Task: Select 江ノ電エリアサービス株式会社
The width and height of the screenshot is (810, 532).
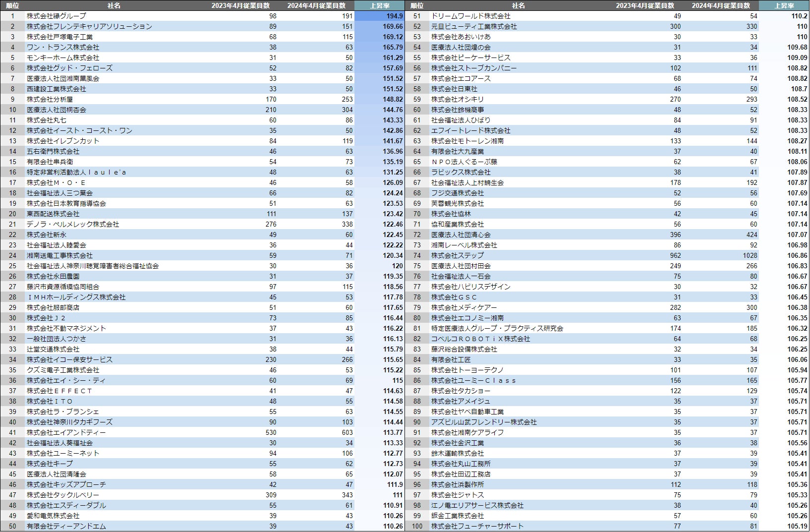Action: point(477,505)
